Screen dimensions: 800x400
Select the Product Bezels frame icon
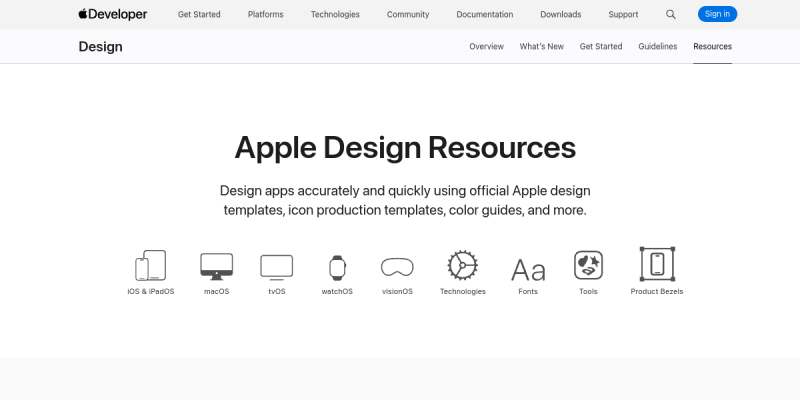(657, 264)
